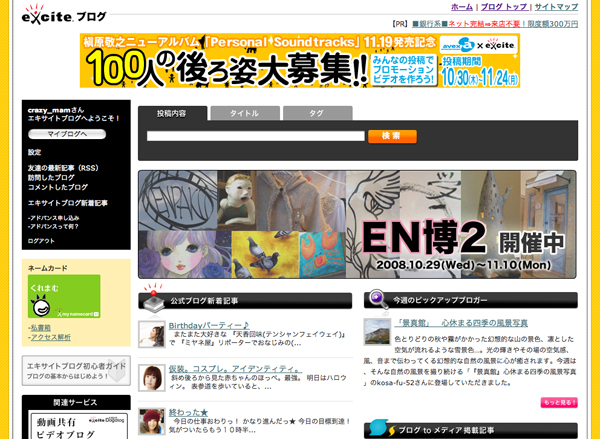This screenshot has height=439, width=600.
Task: Open the EN博2 開催中 banner
Action: (357, 224)
